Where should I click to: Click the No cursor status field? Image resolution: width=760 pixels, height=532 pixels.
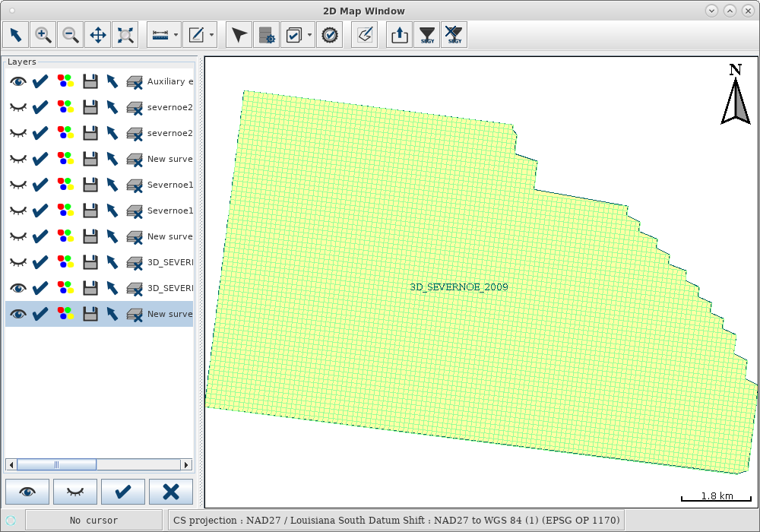coord(94,521)
